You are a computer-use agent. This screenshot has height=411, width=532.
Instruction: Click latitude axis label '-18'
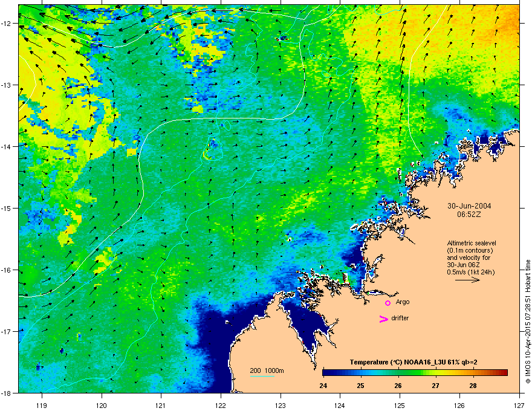tap(6, 393)
